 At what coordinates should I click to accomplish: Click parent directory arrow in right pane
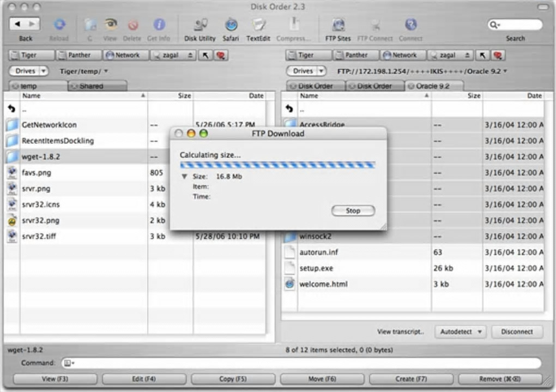click(x=289, y=109)
